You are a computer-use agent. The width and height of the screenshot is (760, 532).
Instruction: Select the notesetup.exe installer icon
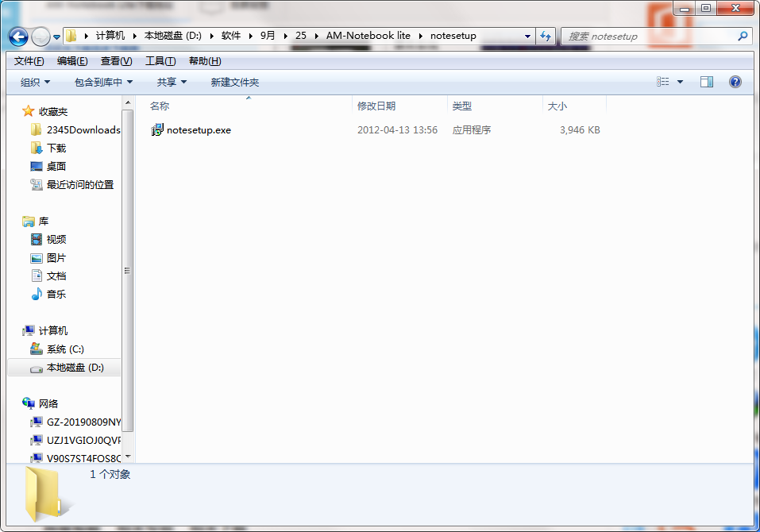pyautogui.click(x=157, y=129)
